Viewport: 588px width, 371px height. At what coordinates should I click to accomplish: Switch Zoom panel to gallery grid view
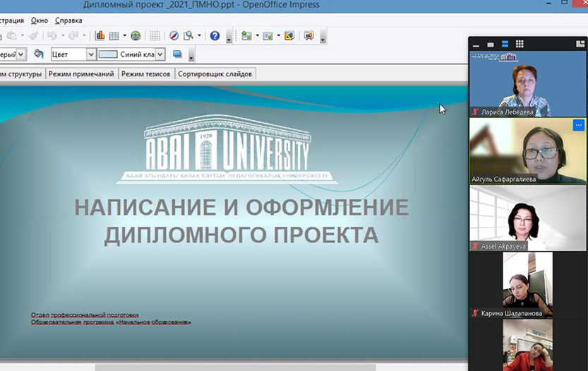coord(520,44)
